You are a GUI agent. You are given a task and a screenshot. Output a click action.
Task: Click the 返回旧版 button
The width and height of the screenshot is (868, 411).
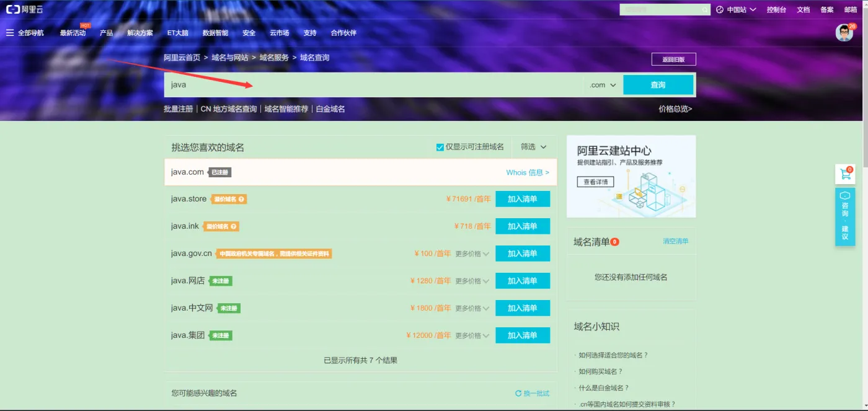673,60
